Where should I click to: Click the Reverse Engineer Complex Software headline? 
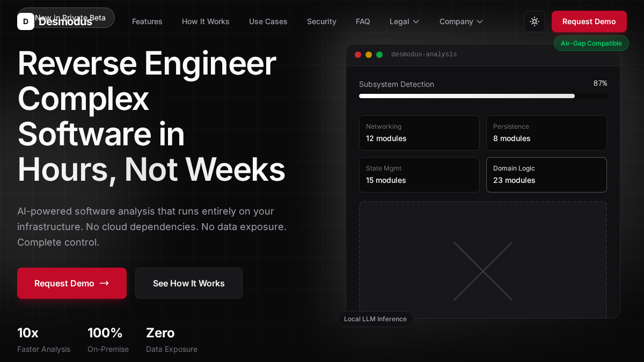click(152, 116)
